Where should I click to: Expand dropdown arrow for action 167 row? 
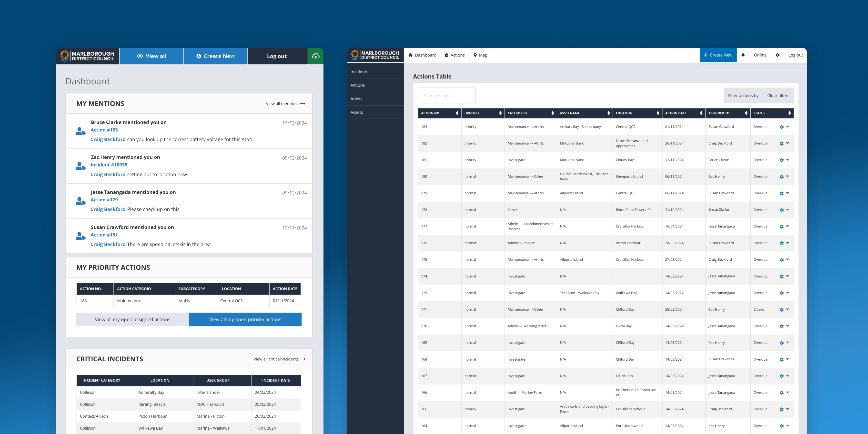(787, 376)
